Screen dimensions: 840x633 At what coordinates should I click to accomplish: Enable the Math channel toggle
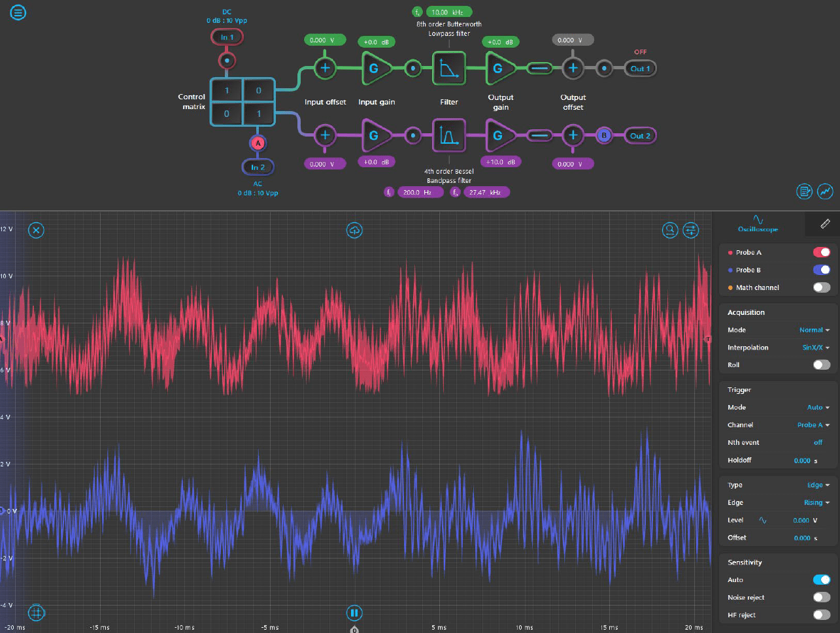(x=821, y=287)
